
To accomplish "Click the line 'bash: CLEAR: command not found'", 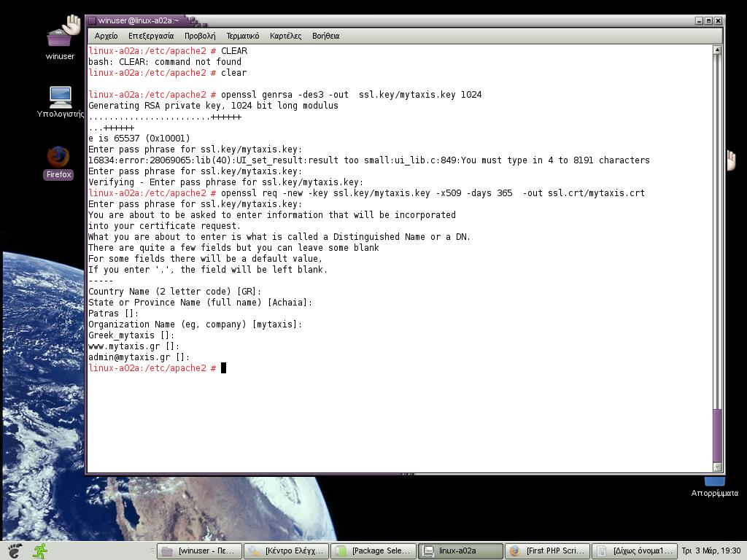I will (165, 62).
